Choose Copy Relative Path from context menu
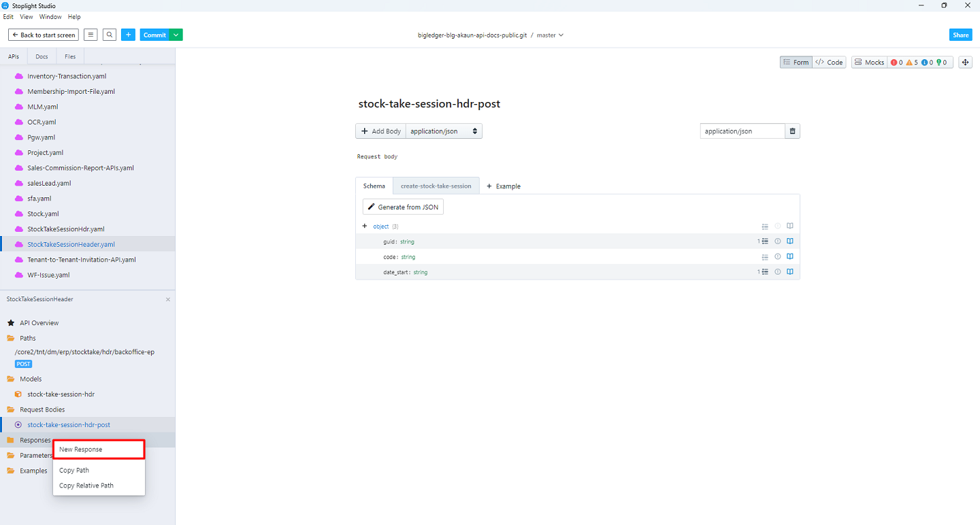 pyautogui.click(x=99, y=486)
